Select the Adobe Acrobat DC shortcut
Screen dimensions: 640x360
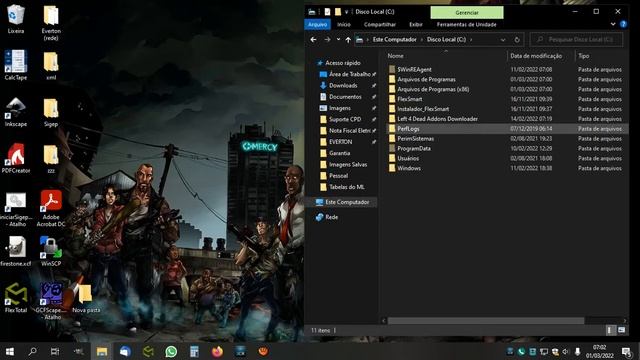[x=51, y=208]
